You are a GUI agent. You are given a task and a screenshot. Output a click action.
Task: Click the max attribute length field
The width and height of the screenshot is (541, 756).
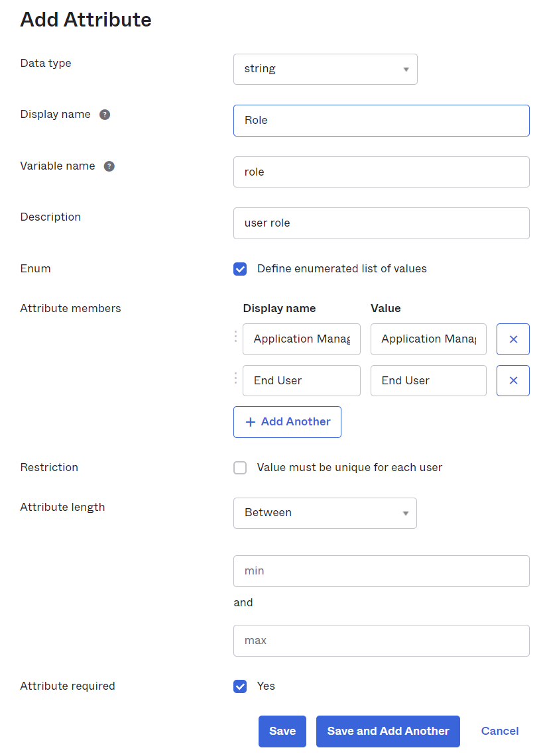(x=381, y=640)
